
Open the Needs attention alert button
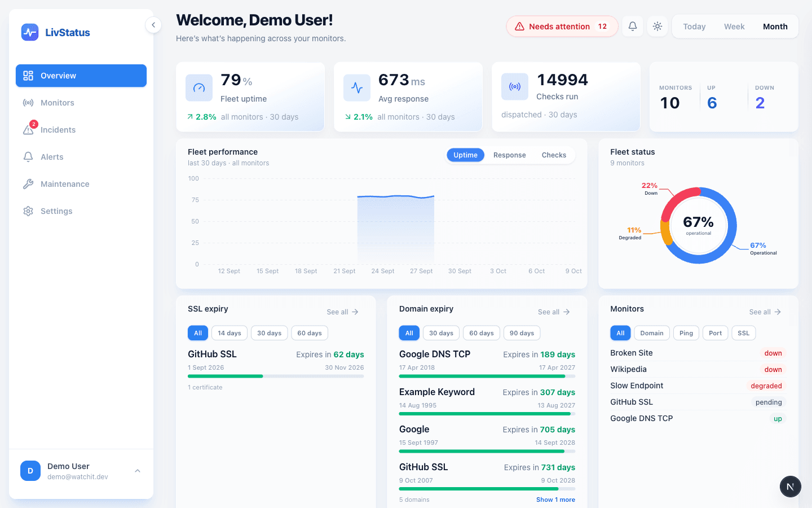coord(562,27)
